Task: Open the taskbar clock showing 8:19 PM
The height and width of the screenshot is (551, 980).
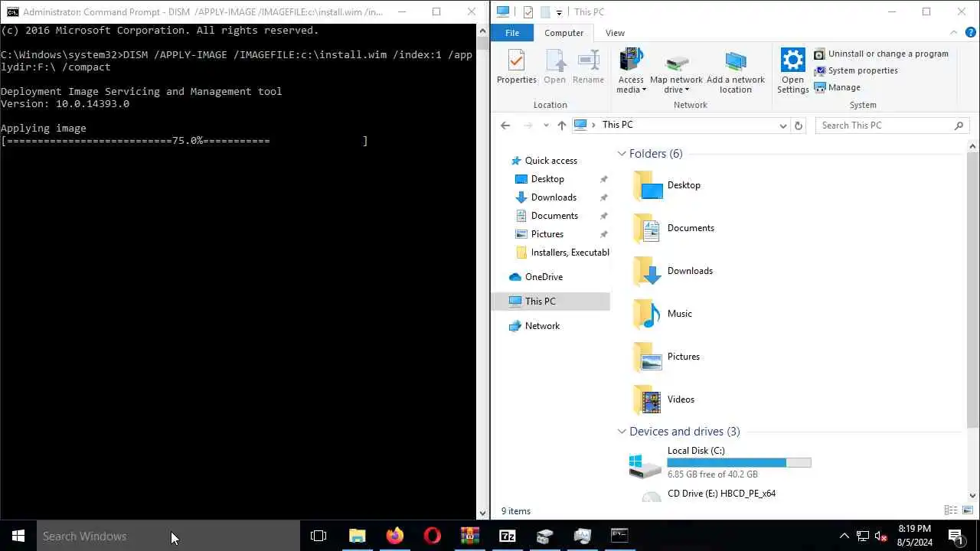Action: coord(914,536)
